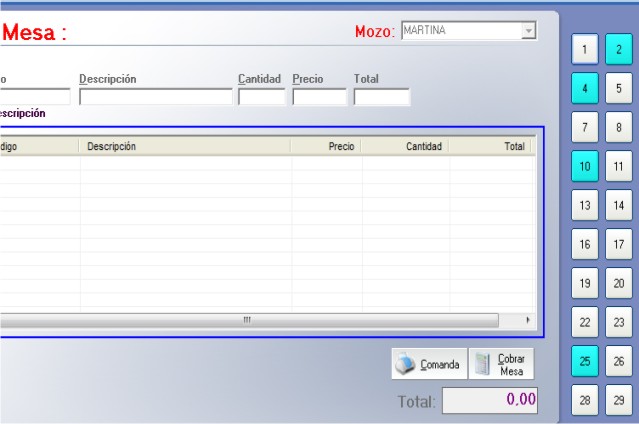Open highlighted table 10

tap(585, 166)
